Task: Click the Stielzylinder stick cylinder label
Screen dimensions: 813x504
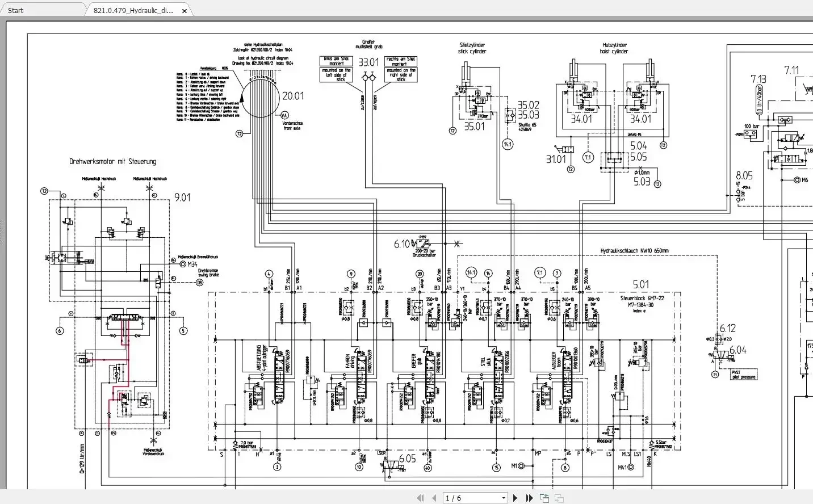Action: pos(471,47)
